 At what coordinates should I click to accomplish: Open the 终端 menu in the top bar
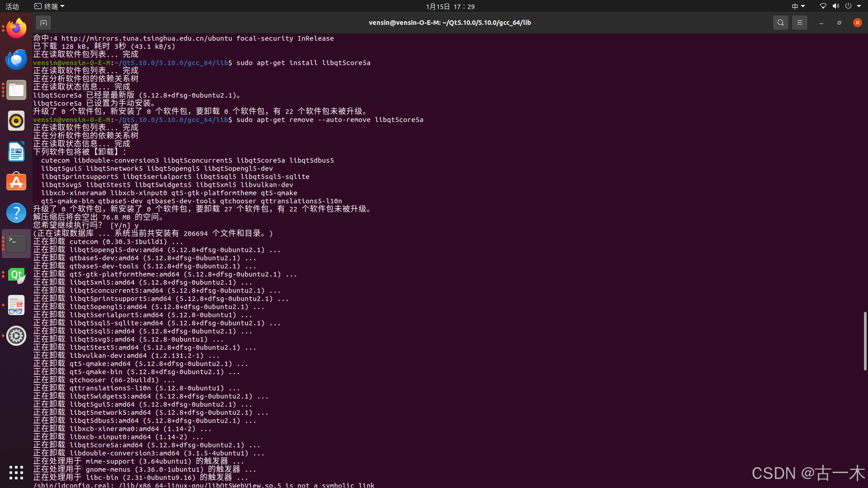coord(49,6)
